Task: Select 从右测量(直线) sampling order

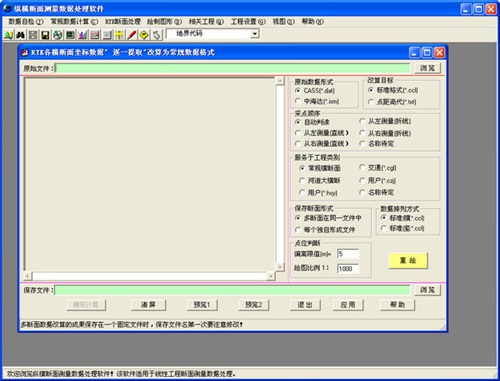Action: click(322, 144)
